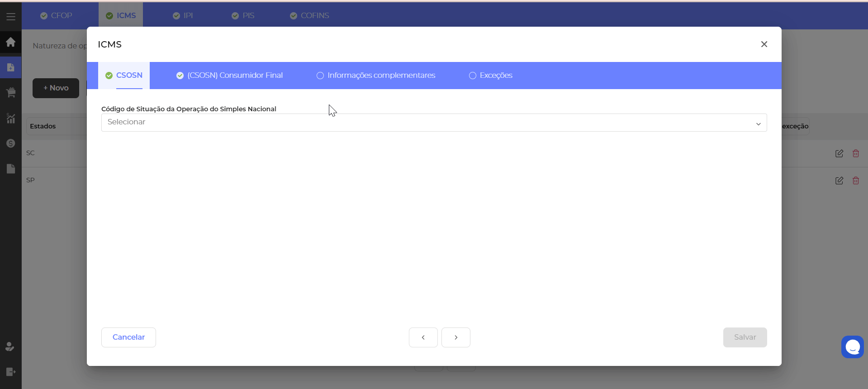The width and height of the screenshot is (868, 389).
Task: Delete the SP row with the trash icon
Action: 855,180
